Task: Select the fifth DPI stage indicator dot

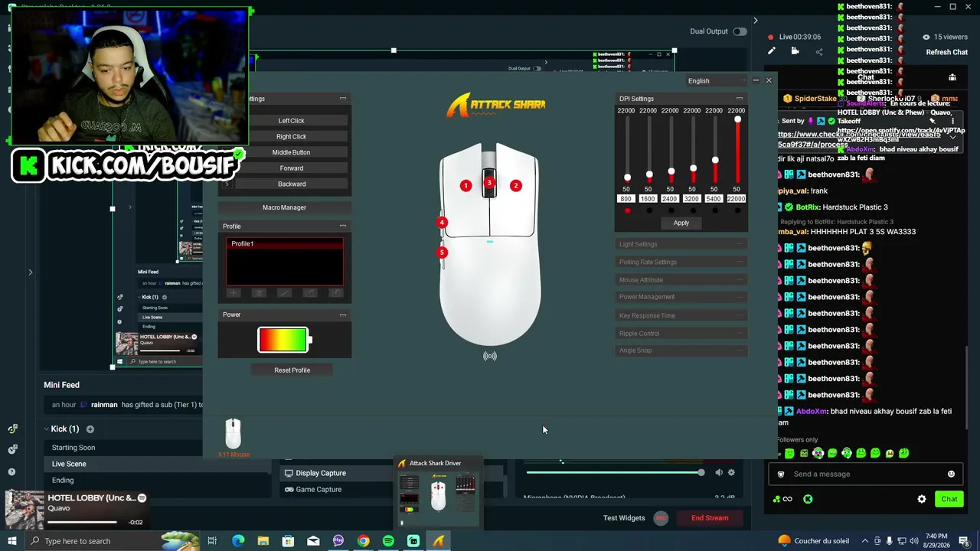Action: pyautogui.click(x=715, y=210)
